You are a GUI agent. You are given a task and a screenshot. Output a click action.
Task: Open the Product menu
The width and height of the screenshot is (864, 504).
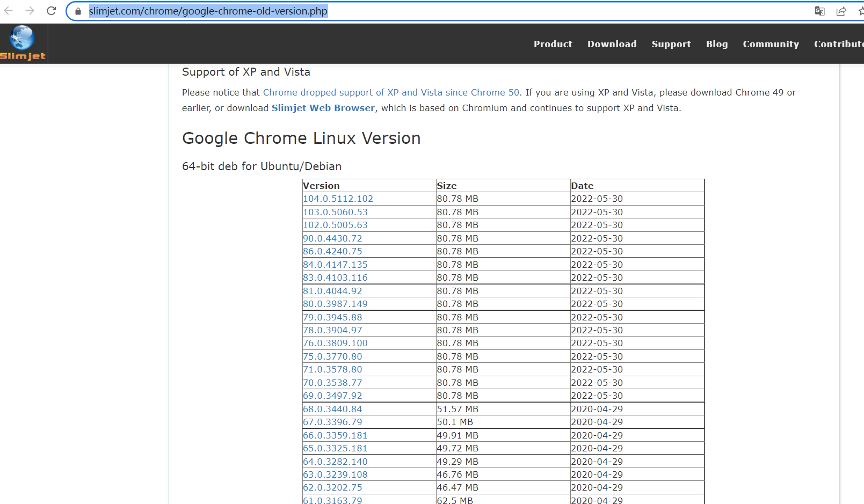coord(553,44)
